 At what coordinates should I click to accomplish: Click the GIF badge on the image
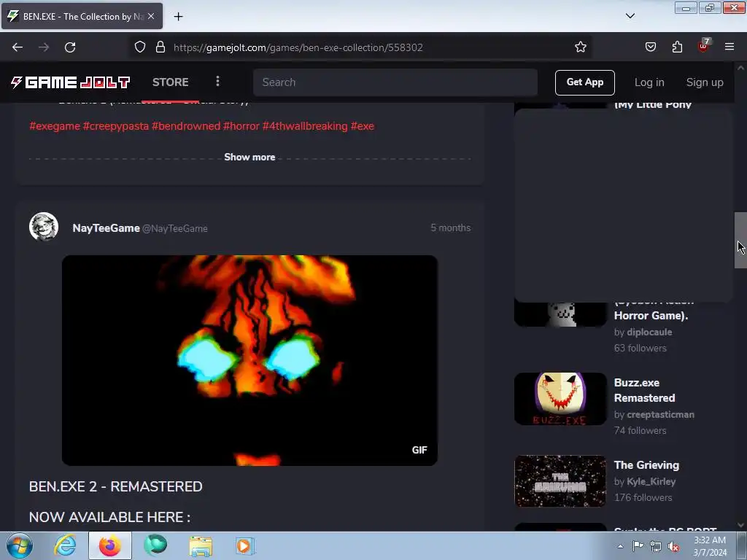tap(419, 450)
